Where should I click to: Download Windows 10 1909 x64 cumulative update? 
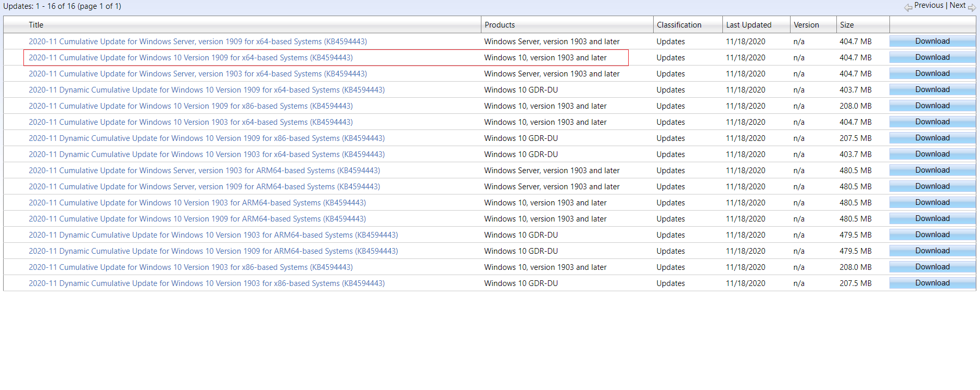pyautogui.click(x=932, y=57)
